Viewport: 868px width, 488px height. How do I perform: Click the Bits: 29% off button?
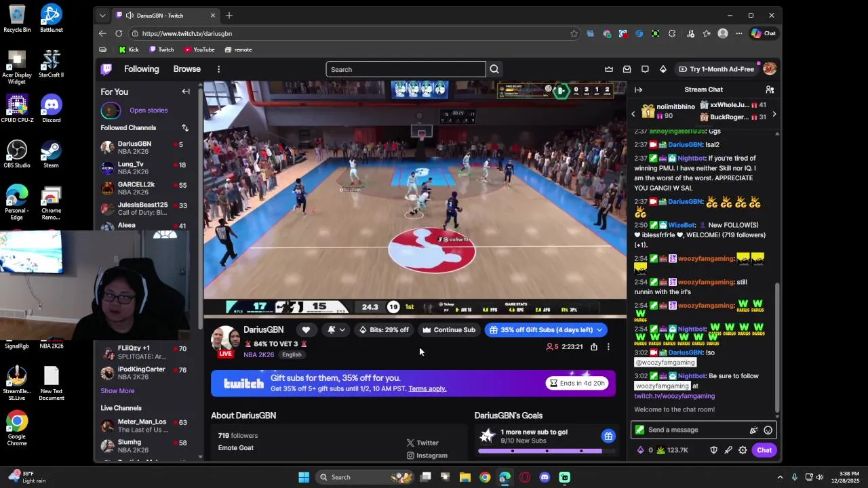384,330
